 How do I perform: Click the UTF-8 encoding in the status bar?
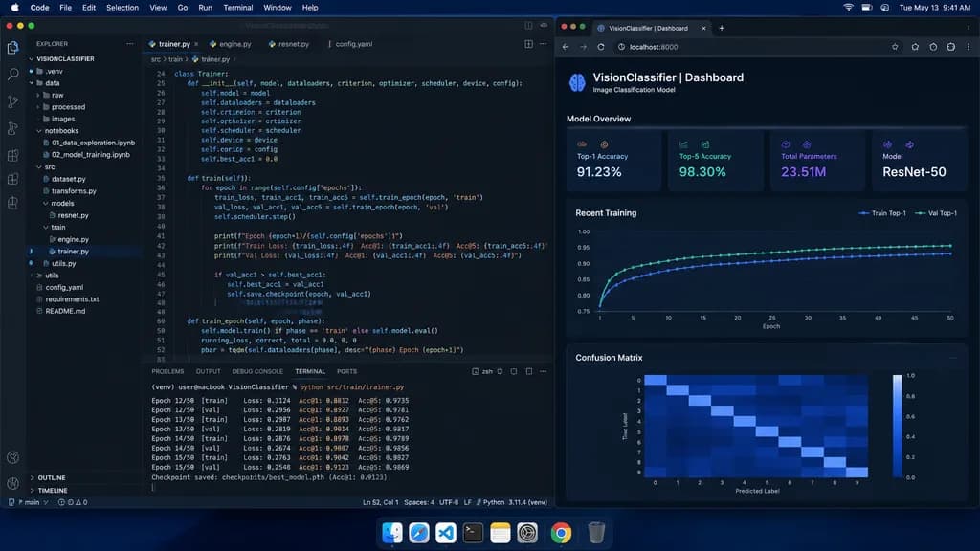pyautogui.click(x=449, y=502)
